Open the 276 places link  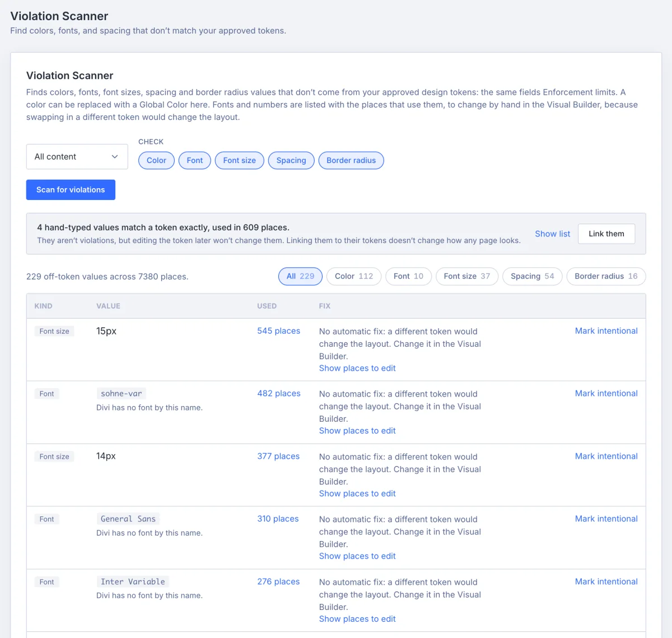tap(278, 582)
